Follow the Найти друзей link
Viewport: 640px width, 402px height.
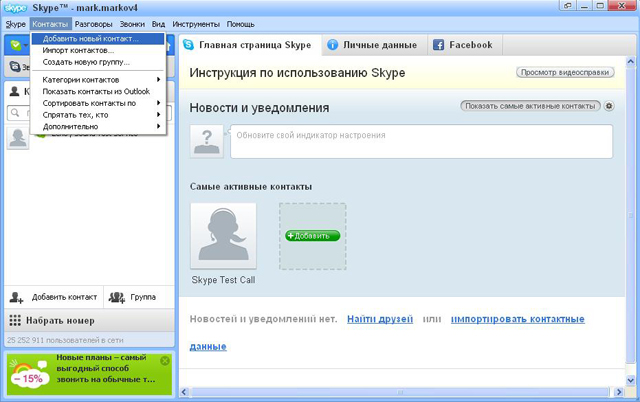[x=380, y=319]
